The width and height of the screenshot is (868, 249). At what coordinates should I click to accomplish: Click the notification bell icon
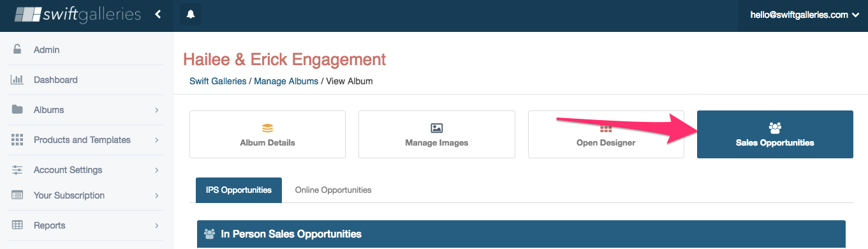191,15
